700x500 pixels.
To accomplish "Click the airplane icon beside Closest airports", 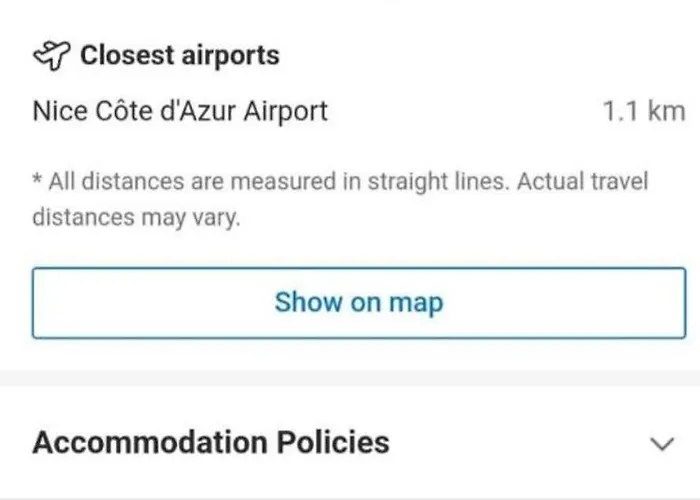I will pyautogui.click(x=52, y=55).
